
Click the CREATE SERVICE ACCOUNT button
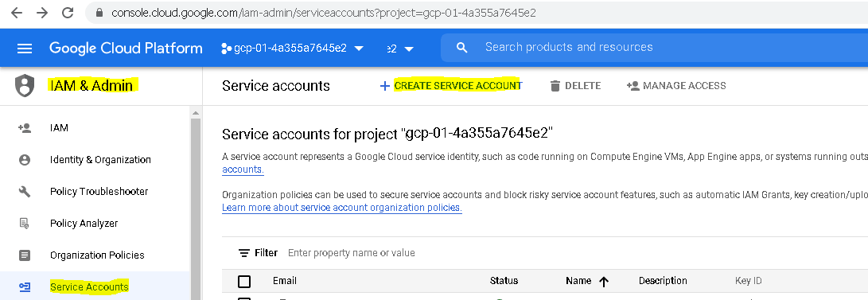coord(450,86)
